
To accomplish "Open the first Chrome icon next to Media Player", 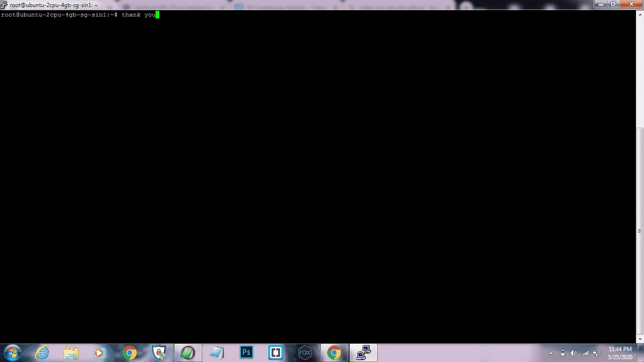I will pyautogui.click(x=130, y=353).
